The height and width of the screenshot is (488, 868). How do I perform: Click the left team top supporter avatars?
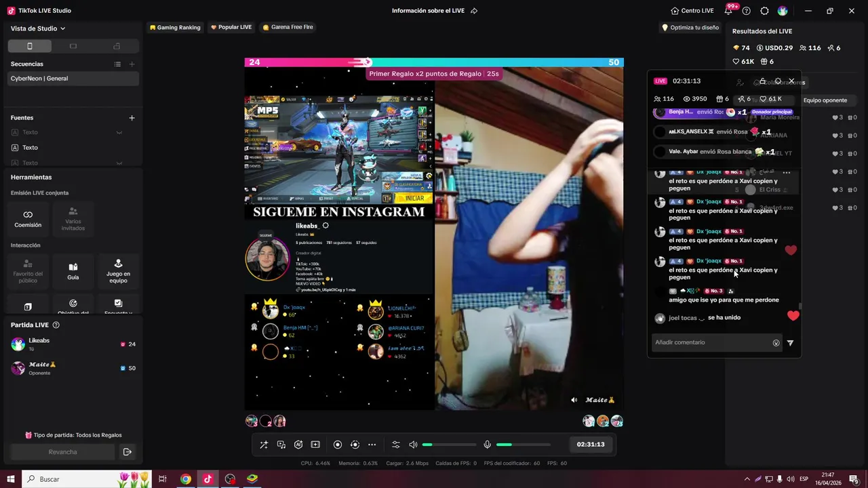click(265, 422)
